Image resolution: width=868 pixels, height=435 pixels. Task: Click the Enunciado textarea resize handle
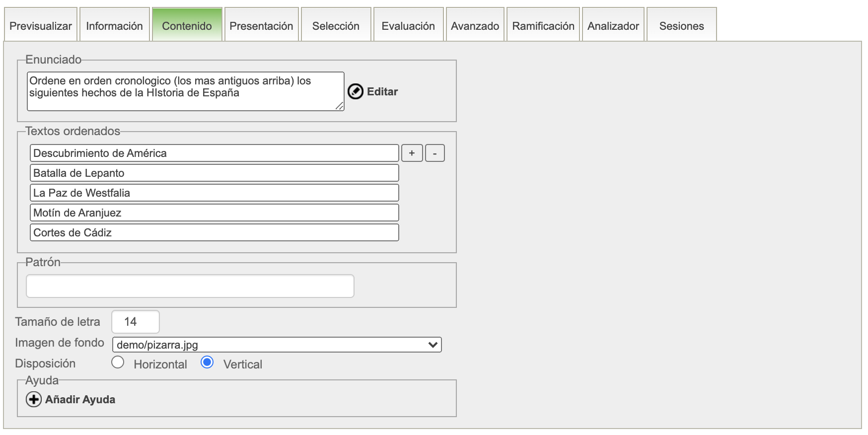pos(340,106)
